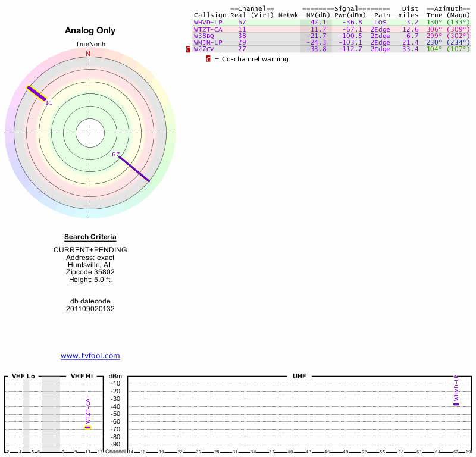Click the WTZT-CA marker in VHF Hi chart
This screenshot has height=457, width=476.
pos(87,428)
